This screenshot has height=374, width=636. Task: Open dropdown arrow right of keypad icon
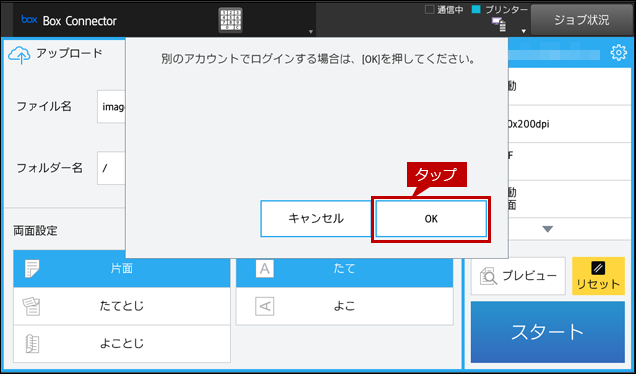[x=311, y=31]
